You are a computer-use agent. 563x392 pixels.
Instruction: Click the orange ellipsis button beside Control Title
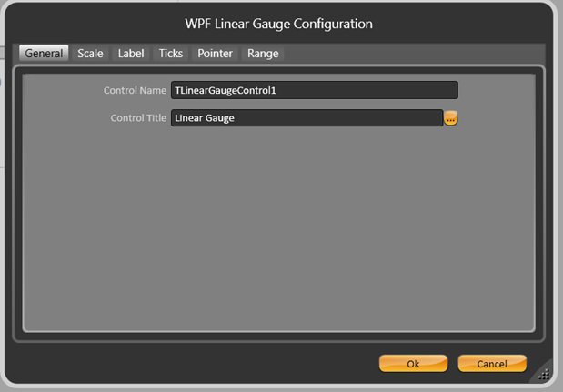tap(450, 118)
